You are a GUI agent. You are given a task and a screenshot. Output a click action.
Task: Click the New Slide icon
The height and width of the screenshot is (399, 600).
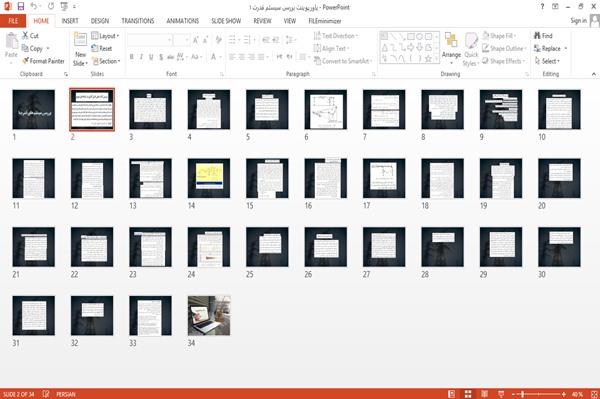[80, 40]
